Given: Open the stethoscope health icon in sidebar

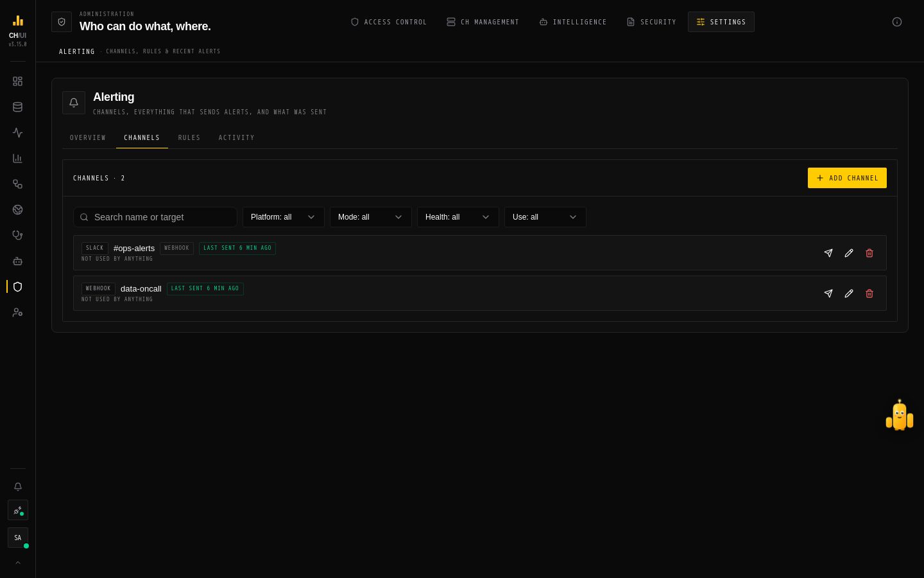Looking at the screenshot, I should point(18,236).
